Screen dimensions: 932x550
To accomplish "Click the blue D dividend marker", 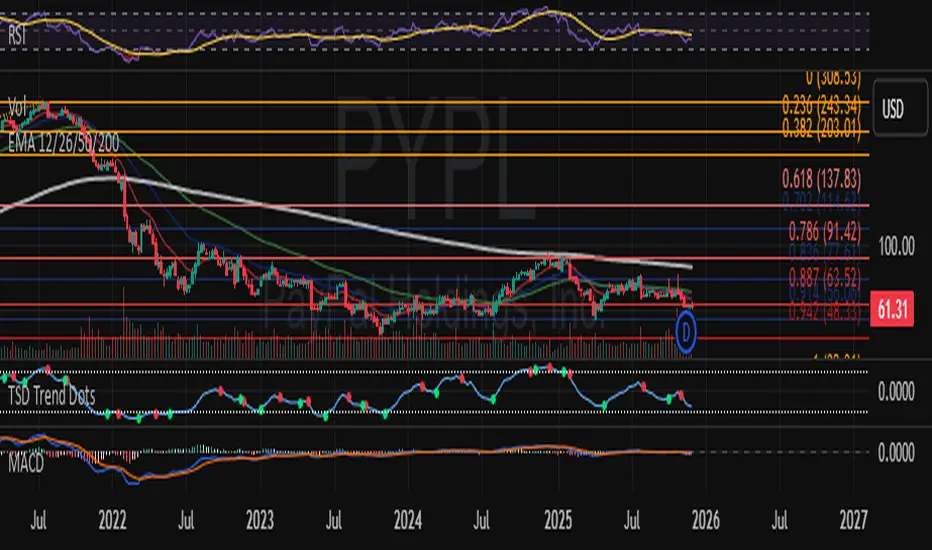I will tap(686, 333).
